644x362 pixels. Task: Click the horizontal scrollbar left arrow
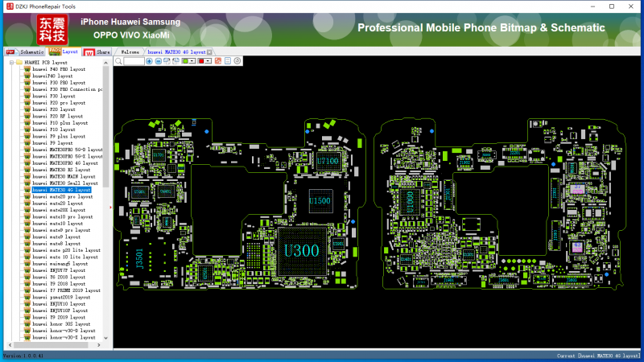(10, 345)
